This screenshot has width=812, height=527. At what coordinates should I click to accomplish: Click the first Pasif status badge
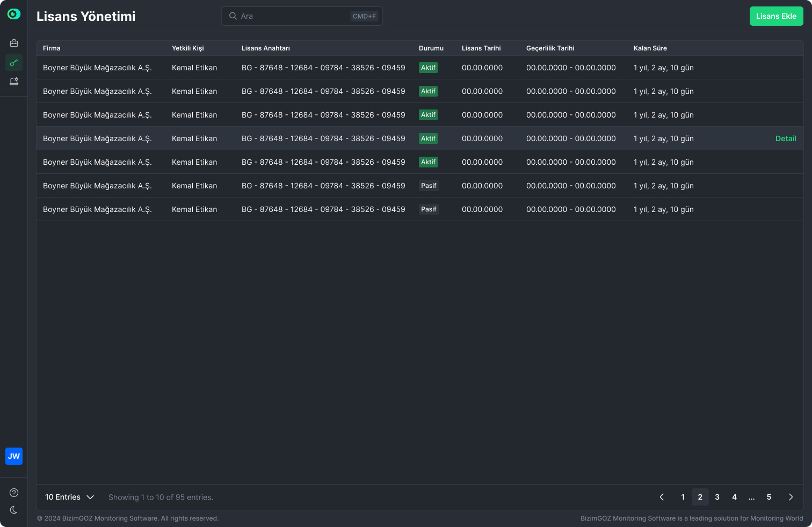[x=429, y=186]
